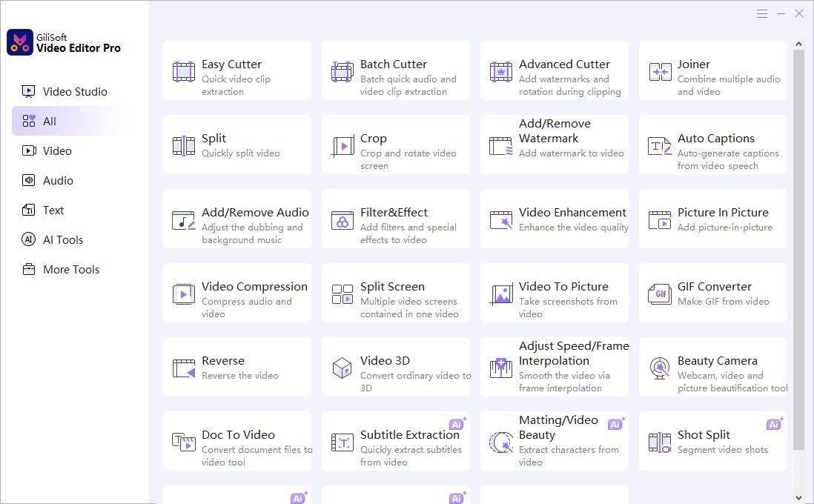The width and height of the screenshot is (814, 504).
Task: Open the Shot Split icon
Action: tap(660, 442)
